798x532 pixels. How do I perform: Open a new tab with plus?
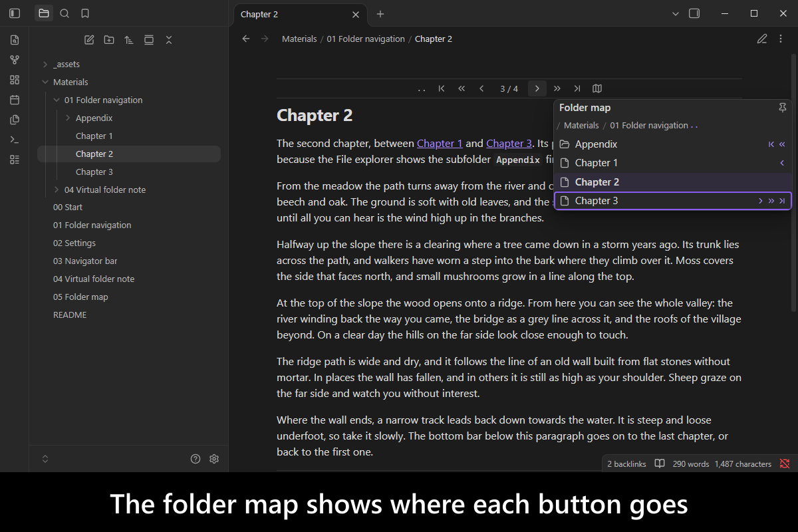(x=380, y=14)
